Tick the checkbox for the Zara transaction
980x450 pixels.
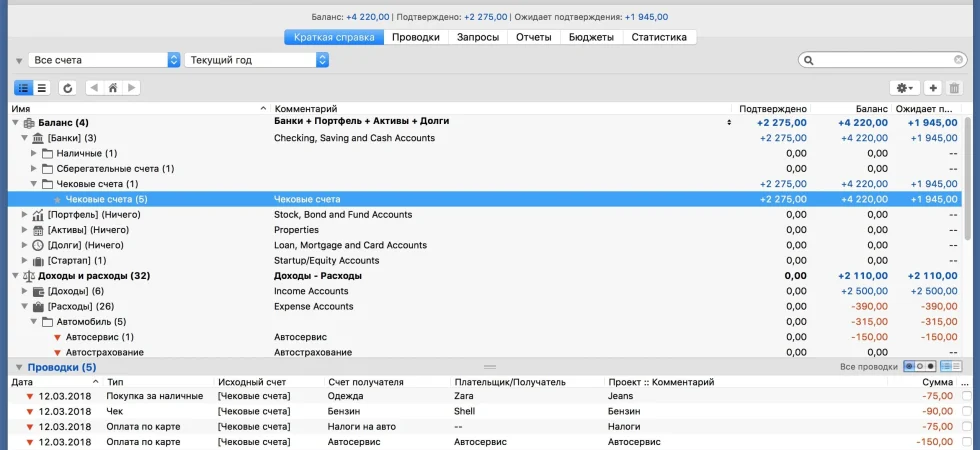(x=968, y=396)
